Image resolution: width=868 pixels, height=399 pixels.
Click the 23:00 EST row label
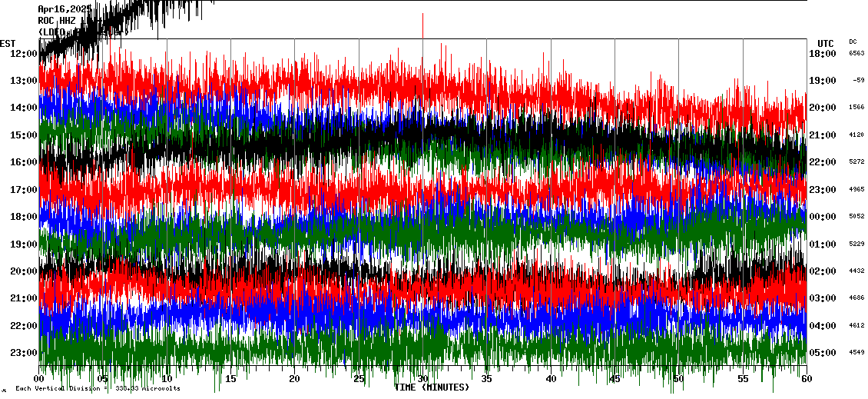point(23,353)
